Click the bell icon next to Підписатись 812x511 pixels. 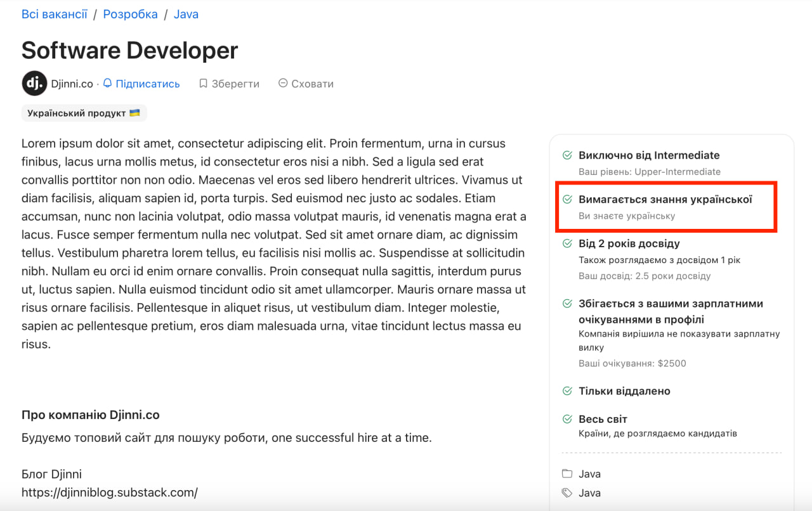click(x=107, y=83)
